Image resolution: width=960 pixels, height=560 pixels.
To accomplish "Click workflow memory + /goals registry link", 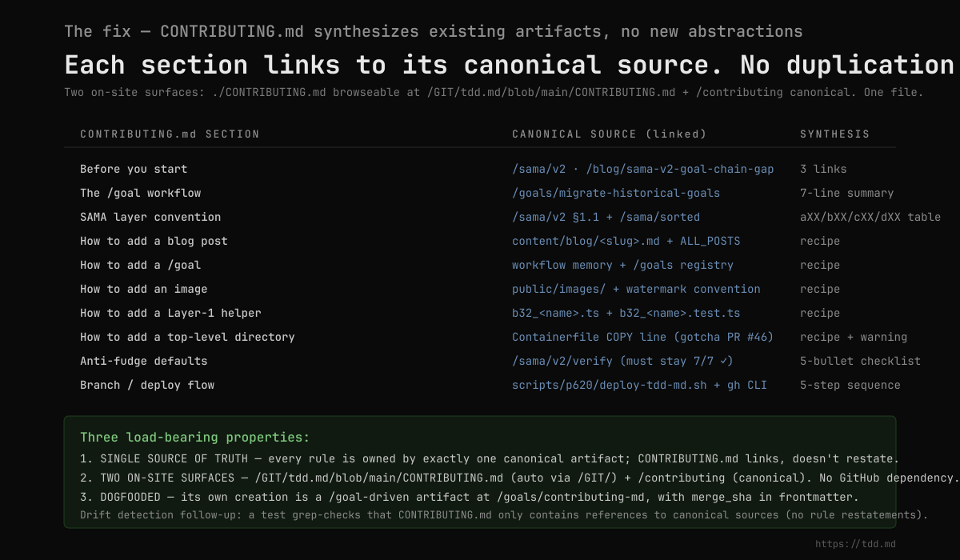I will click(x=622, y=265).
